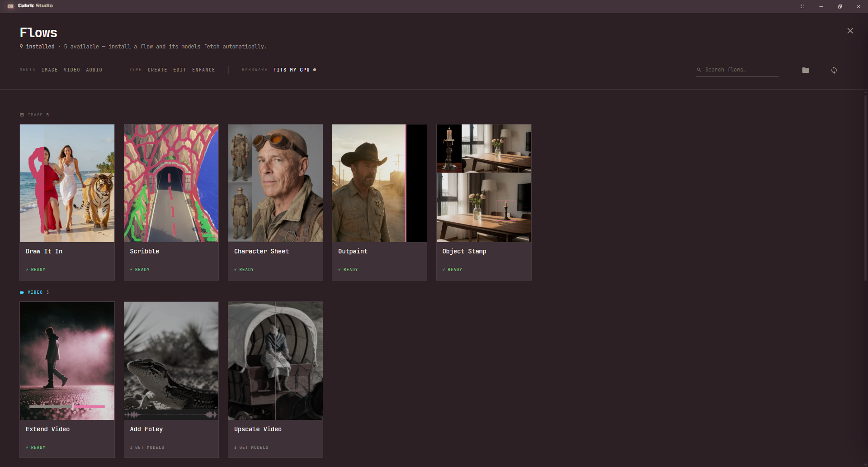Open the Object Stamp thumbnail
The height and width of the screenshot is (467, 868).
point(484,183)
